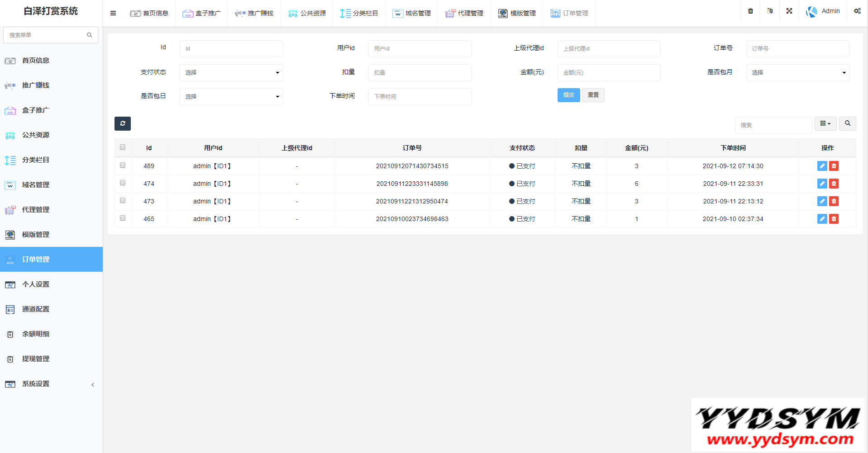Delete order 474 with red trash icon
Image resolution: width=868 pixels, height=453 pixels.
pos(834,184)
